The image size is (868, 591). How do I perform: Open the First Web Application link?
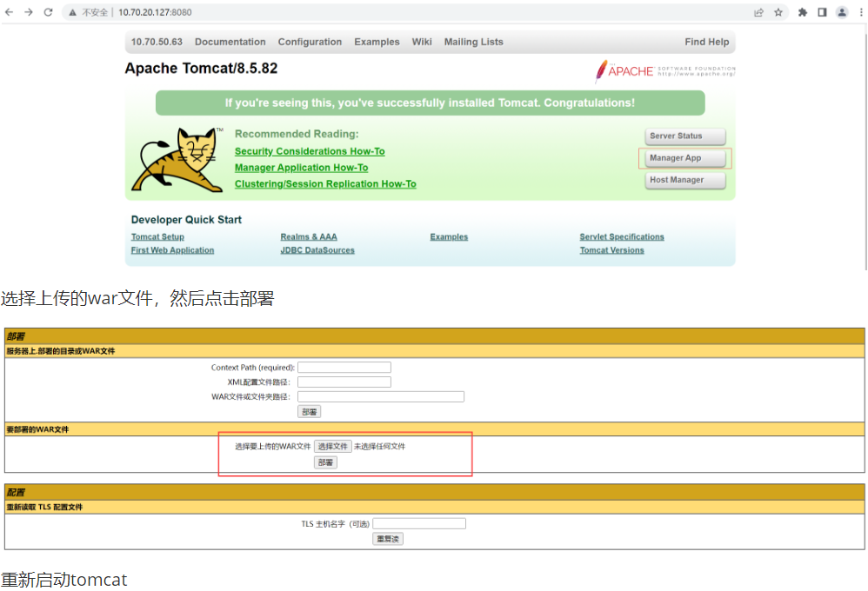172,250
